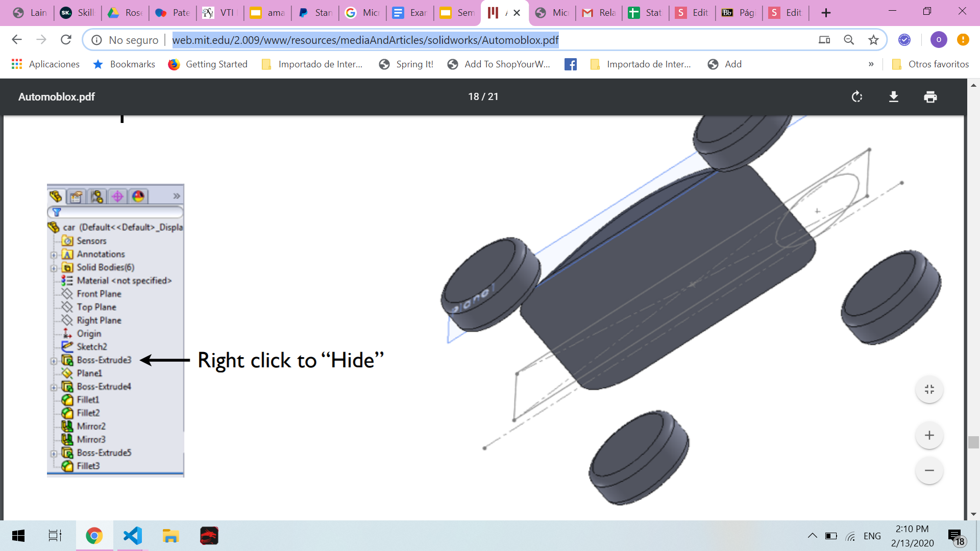The image size is (980, 551).
Task: Open browser zoom magnifier icon
Action: coord(848,40)
